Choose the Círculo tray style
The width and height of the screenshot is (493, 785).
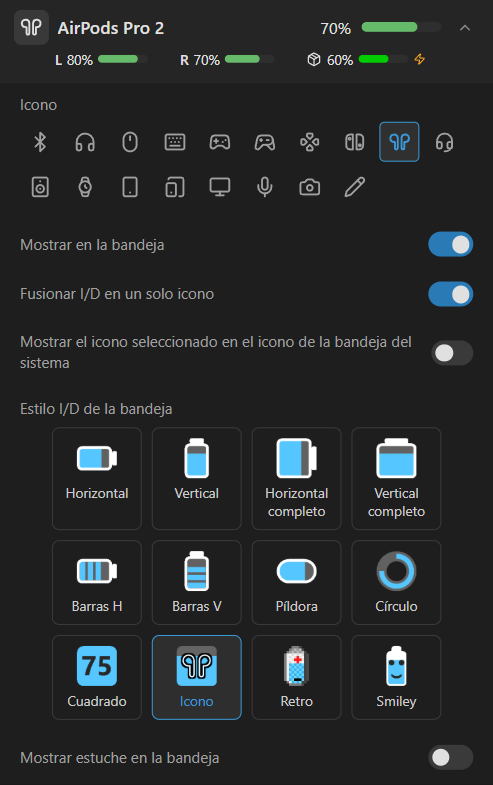(396, 582)
